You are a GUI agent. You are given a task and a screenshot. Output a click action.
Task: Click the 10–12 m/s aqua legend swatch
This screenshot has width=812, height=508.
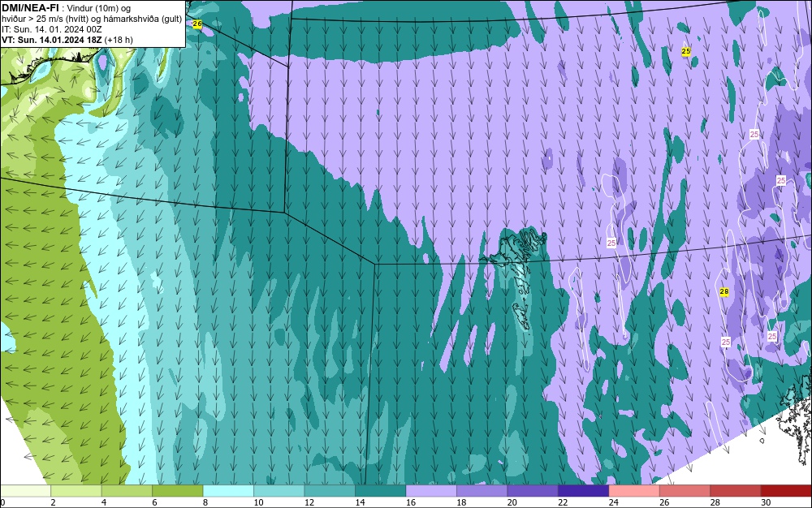279,491
